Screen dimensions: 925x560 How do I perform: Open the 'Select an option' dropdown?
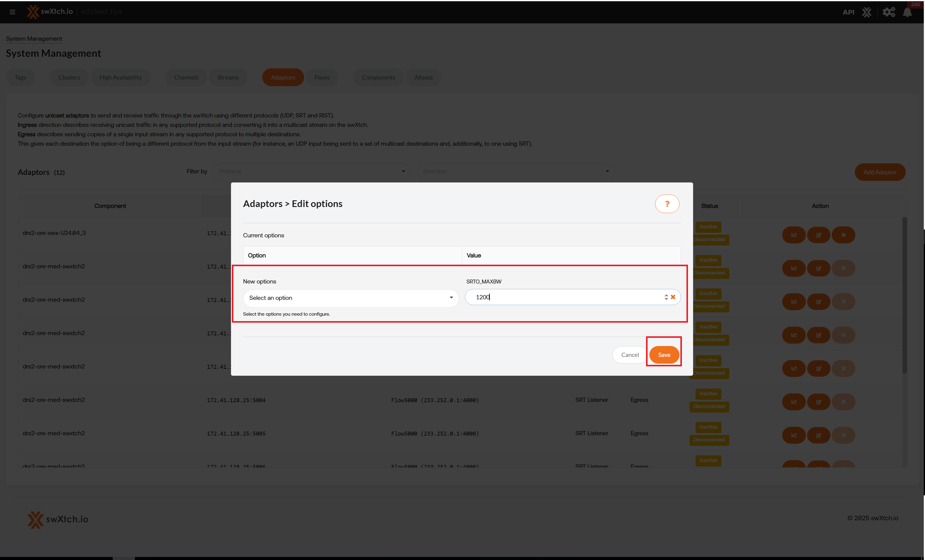click(x=351, y=298)
